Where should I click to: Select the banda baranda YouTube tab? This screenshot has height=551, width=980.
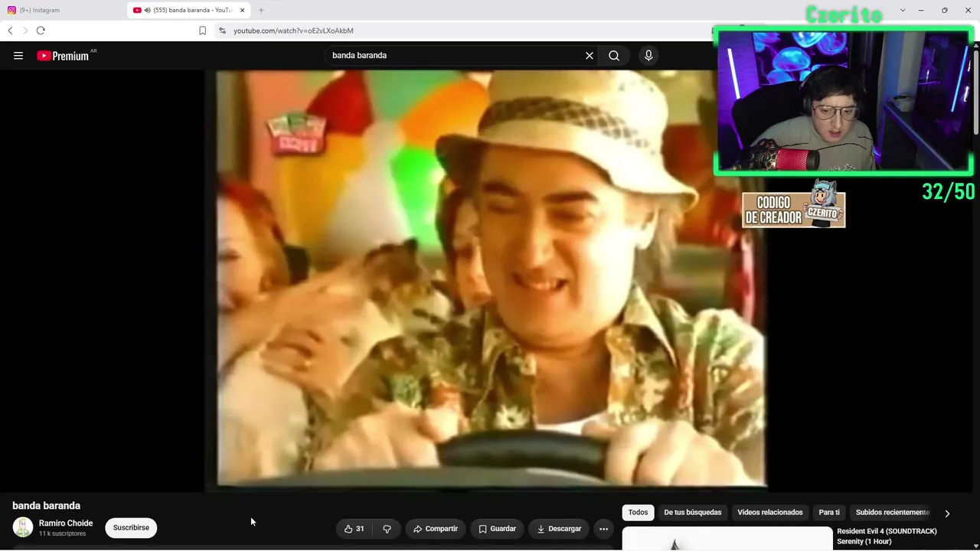click(x=188, y=10)
